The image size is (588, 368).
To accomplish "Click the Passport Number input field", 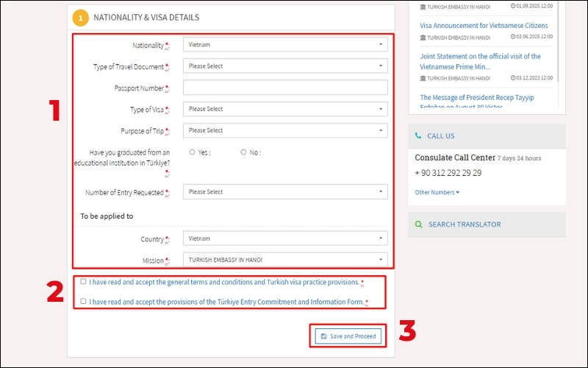I will click(284, 88).
